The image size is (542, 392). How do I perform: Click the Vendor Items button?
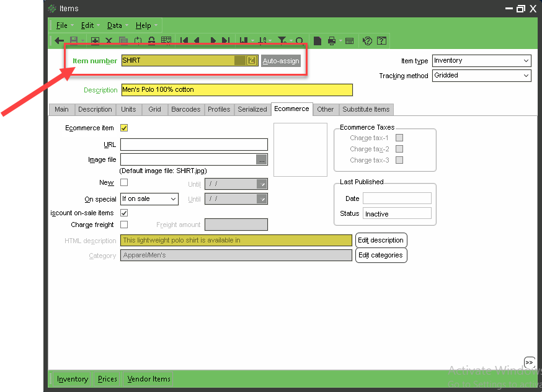coord(149,379)
